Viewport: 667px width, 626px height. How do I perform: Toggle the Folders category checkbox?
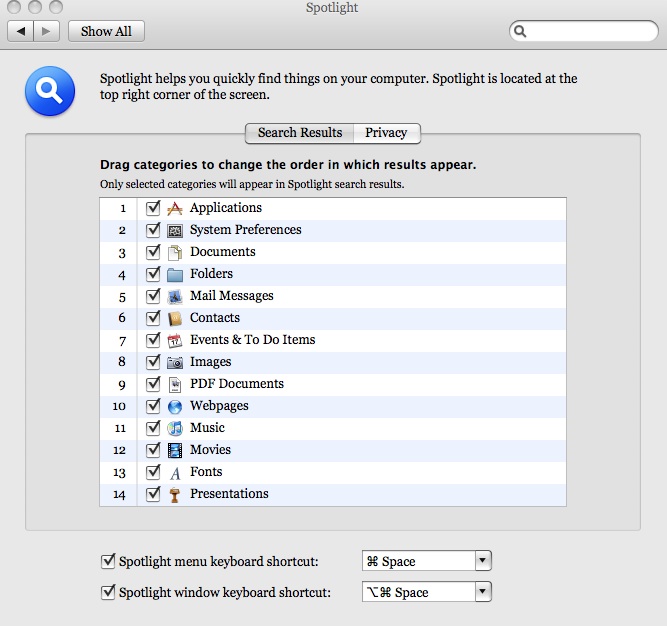pos(153,274)
